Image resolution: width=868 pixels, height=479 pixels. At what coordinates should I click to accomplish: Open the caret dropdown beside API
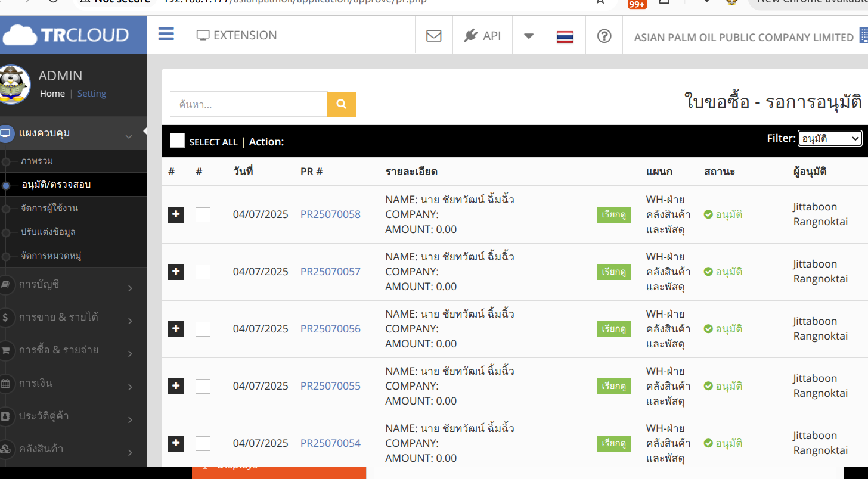[x=528, y=36]
